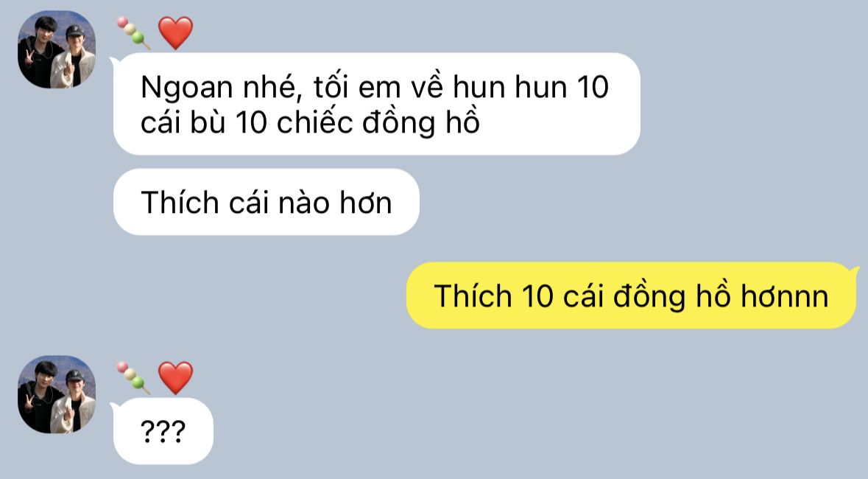868x479 pixels.
Task: Click the word "chiếc" in the first message
Action: (x=314, y=122)
